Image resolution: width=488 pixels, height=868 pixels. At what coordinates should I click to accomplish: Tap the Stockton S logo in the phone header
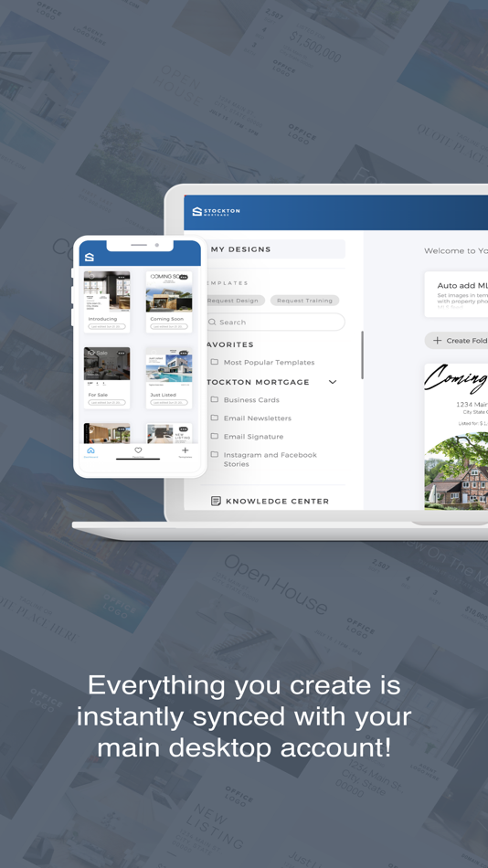tap(90, 258)
